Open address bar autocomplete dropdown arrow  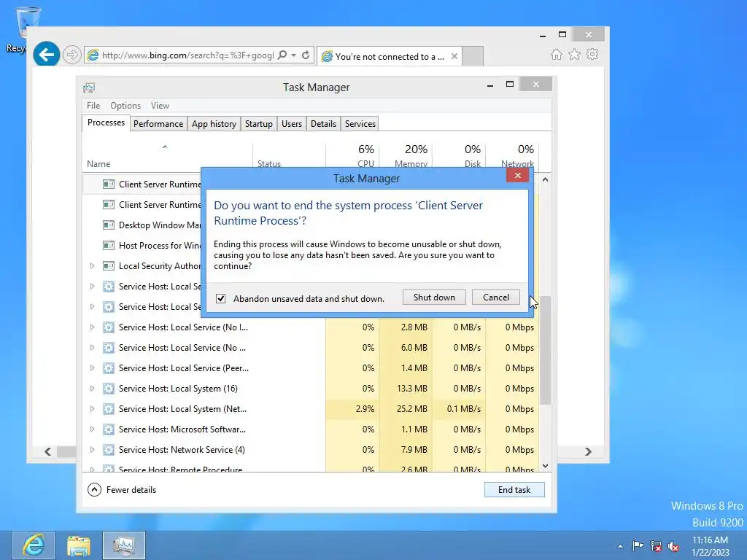294,55
